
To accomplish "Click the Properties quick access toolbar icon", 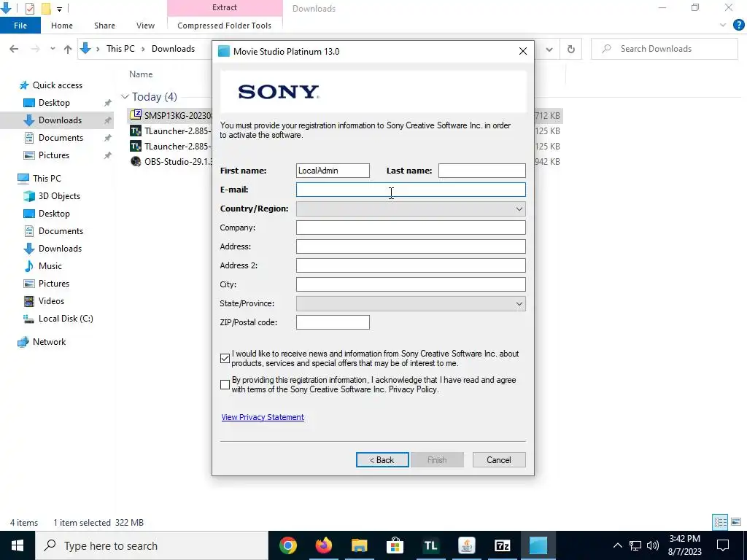I will [29, 8].
